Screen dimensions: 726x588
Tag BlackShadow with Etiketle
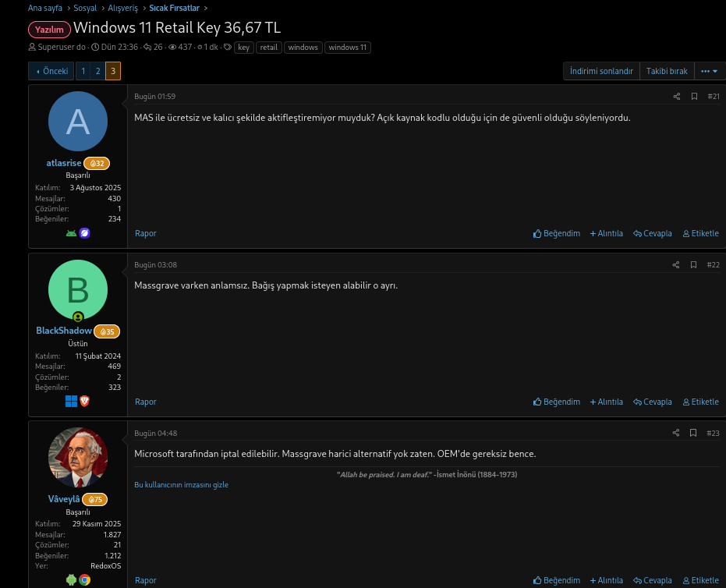click(x=700, y=402)
